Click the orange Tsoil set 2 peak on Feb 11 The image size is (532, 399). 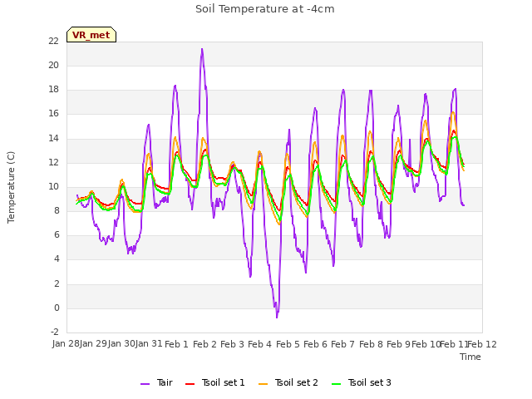pyautogui.click(x=452, y=112)
